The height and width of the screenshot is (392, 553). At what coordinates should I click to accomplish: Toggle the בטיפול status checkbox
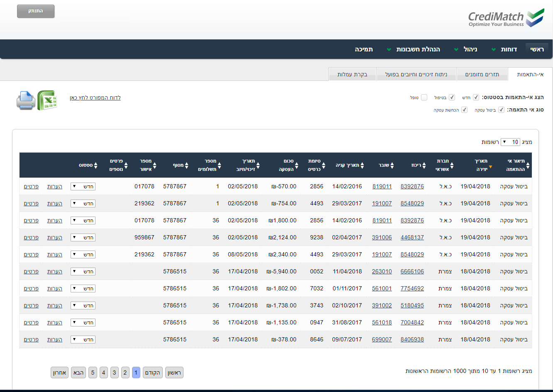tap(452, 97)
